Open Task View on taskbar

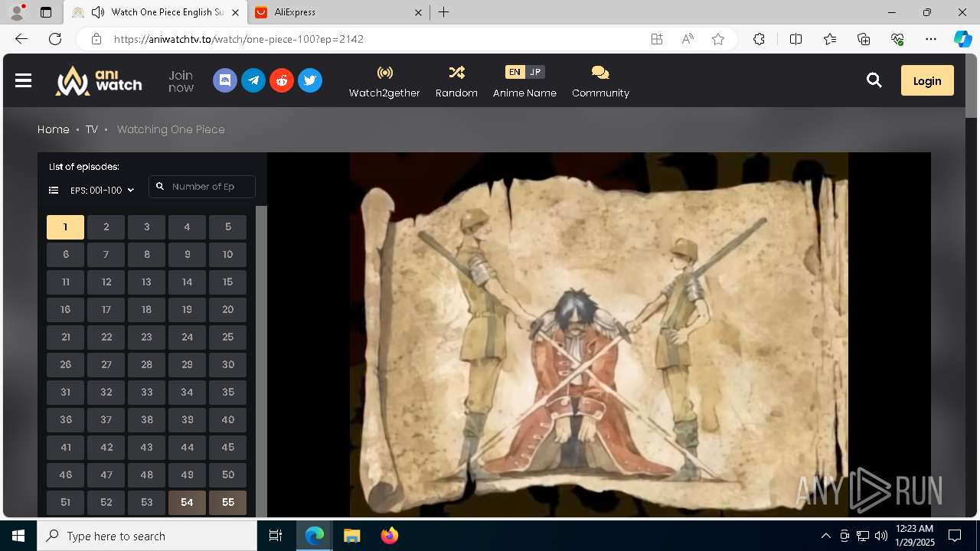(x=276, y=536)
